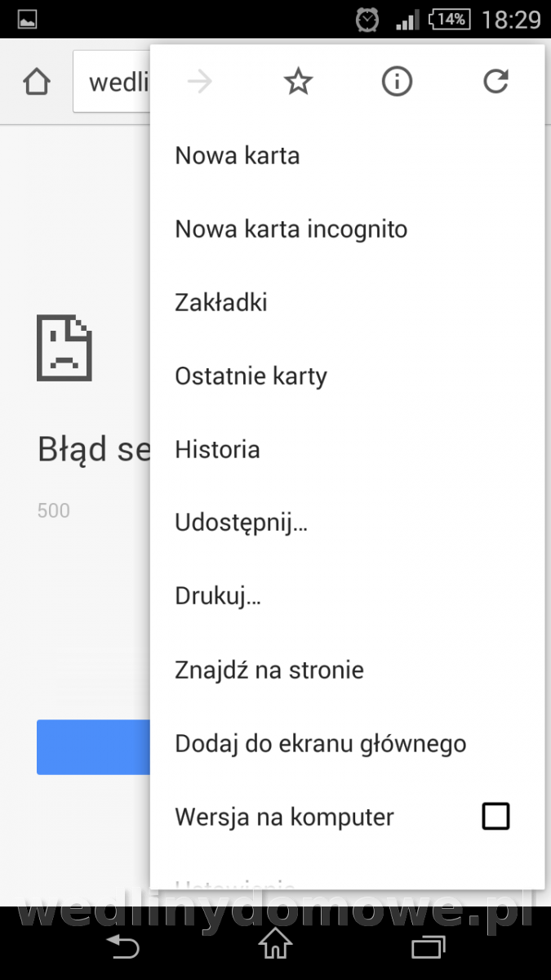The width and height of the screenshot is (551, 980).
Task: Open Nowa karta from the menu
Action: click(x=238, y=155)
